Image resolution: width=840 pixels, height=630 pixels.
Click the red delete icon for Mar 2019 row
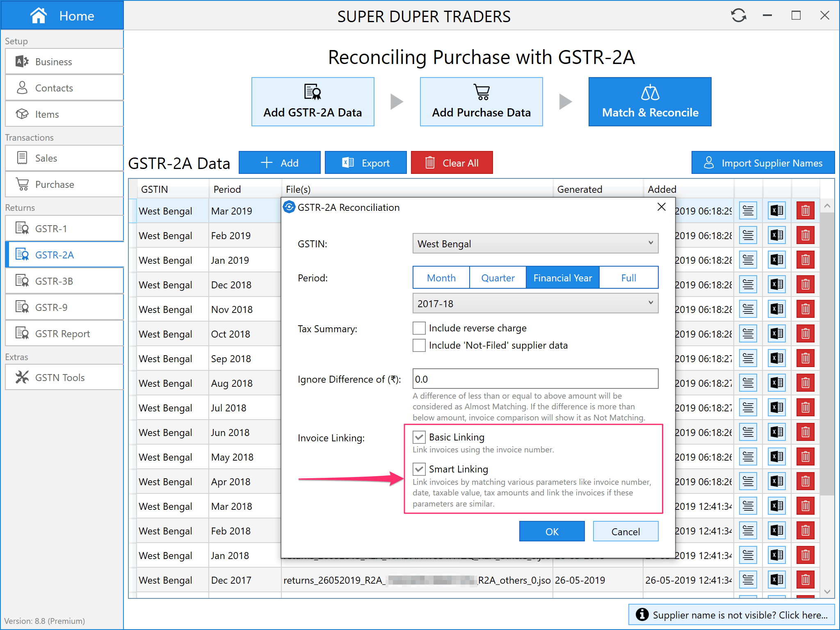tap(805, 211)
